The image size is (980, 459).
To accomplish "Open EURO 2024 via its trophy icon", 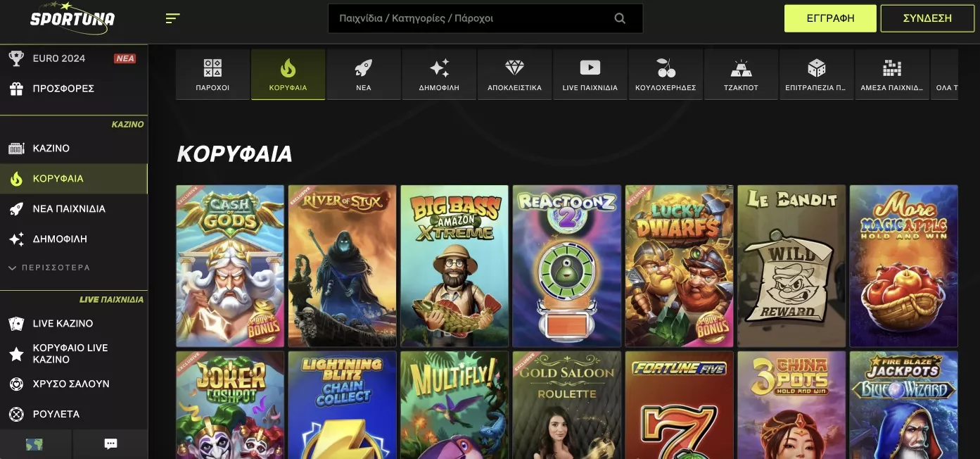I will click(x=15, y=58).
